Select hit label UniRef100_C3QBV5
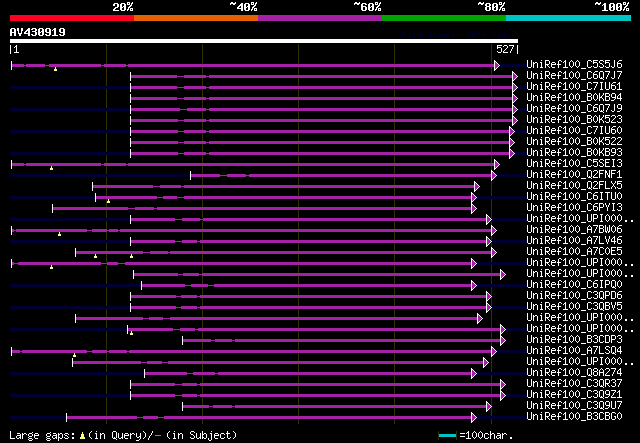 [x=574, y=307]
